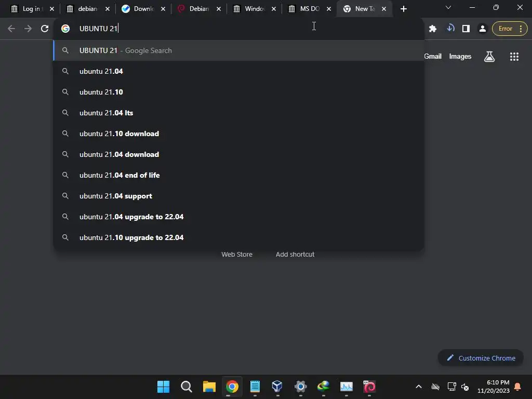
Task: Close the debian archive tab
Action: tap(108, 9)
